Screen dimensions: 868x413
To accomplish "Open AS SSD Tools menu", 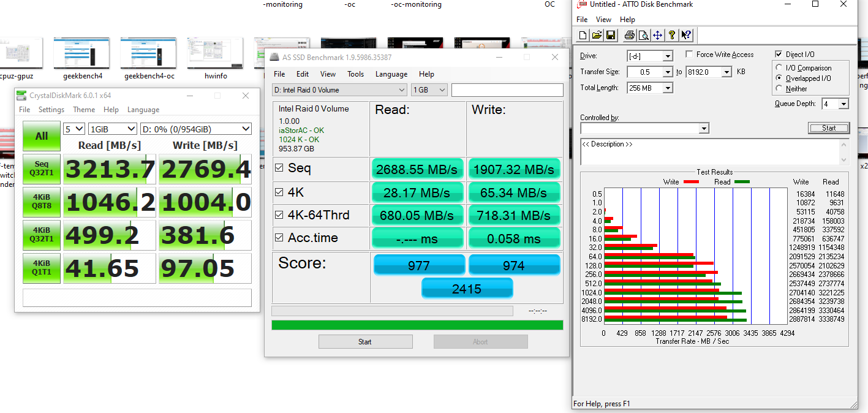I will tap(355, 74).
